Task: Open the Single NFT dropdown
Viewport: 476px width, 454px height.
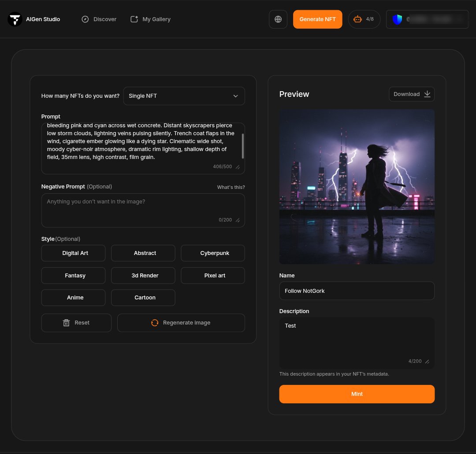Action: (x=184, y=96)
